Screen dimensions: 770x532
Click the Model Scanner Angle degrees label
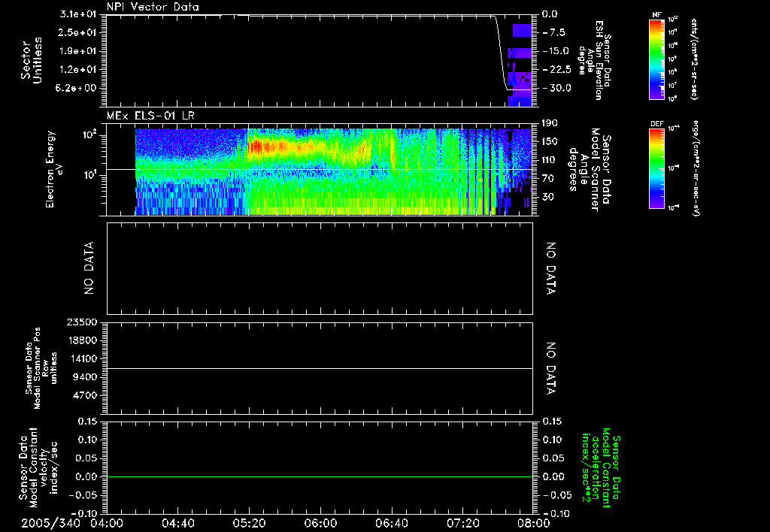[x=590, y=169]
